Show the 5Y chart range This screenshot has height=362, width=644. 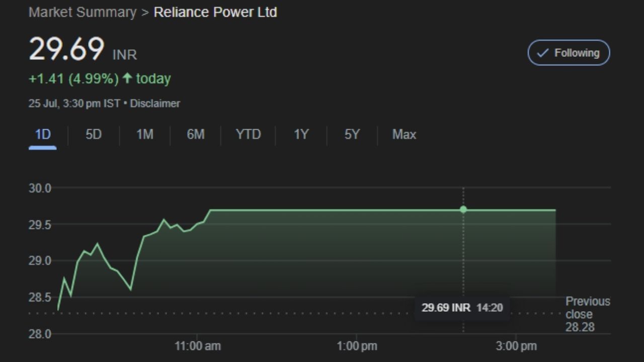tap(352, 135)
